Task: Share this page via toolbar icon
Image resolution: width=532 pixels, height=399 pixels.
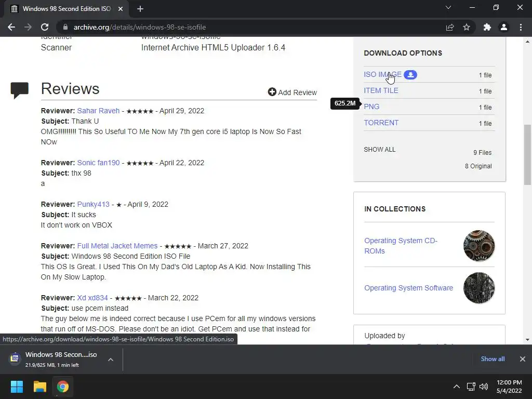Action: coord(450,27)
